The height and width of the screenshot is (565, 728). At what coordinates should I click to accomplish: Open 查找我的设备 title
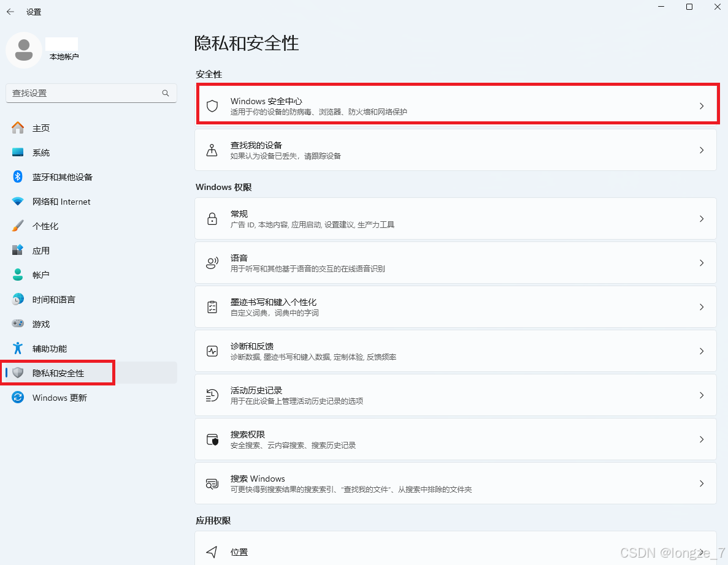point(256,145)
